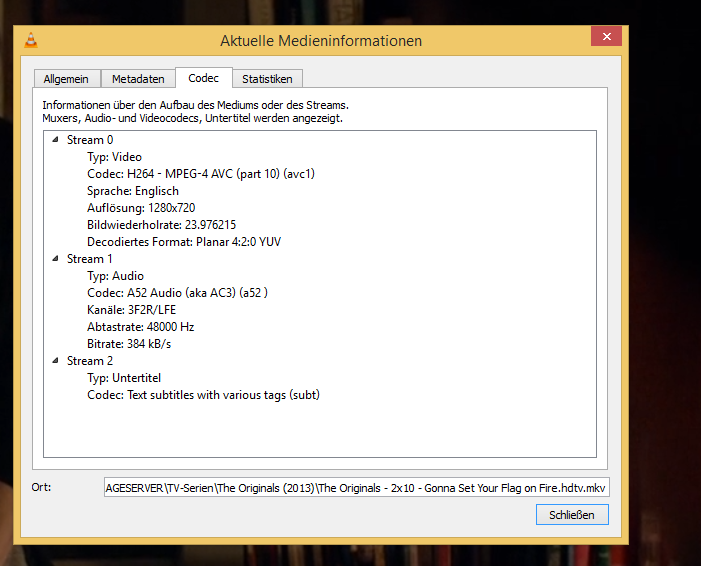Select the 'Typ: Audio' row
The image size is (701, 566).
[115, 276]
